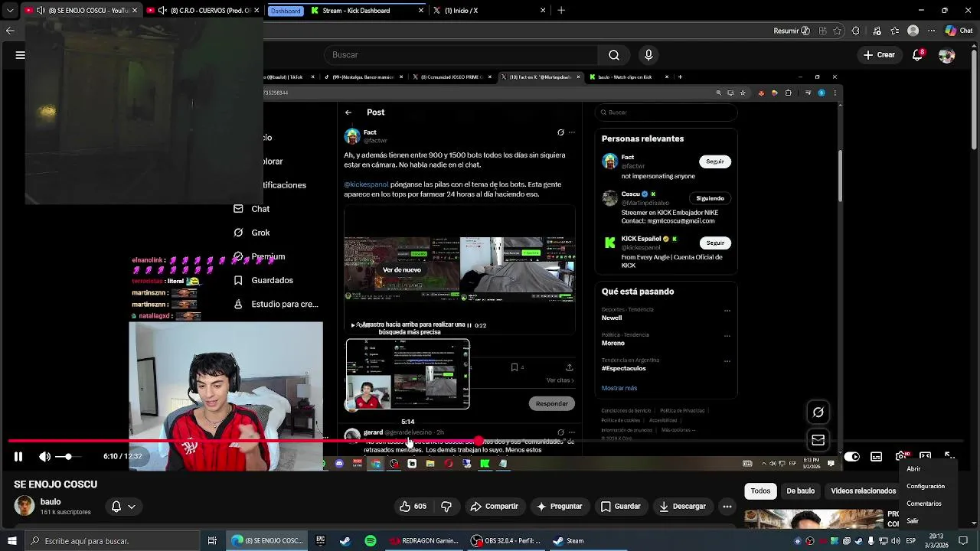Like the video showing 605 likes
Image resolution: width=980 pixels, height=551 pixels.
coord(413,507)
